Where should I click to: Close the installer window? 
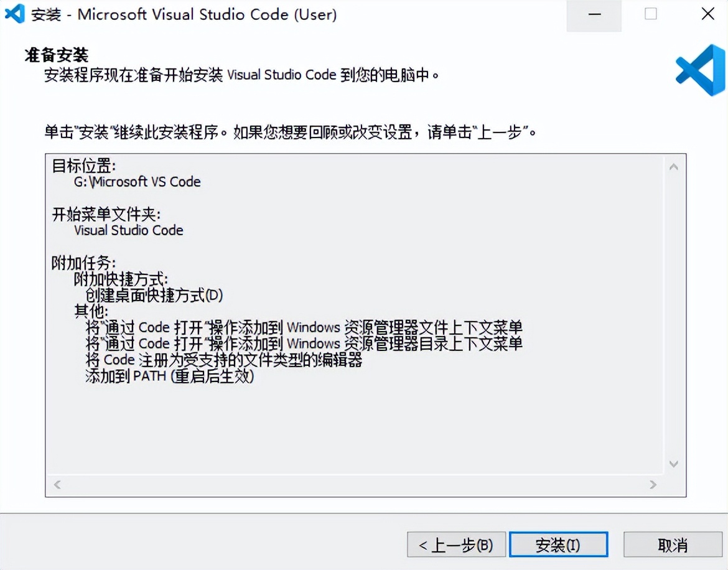click(x=707, y=14)
